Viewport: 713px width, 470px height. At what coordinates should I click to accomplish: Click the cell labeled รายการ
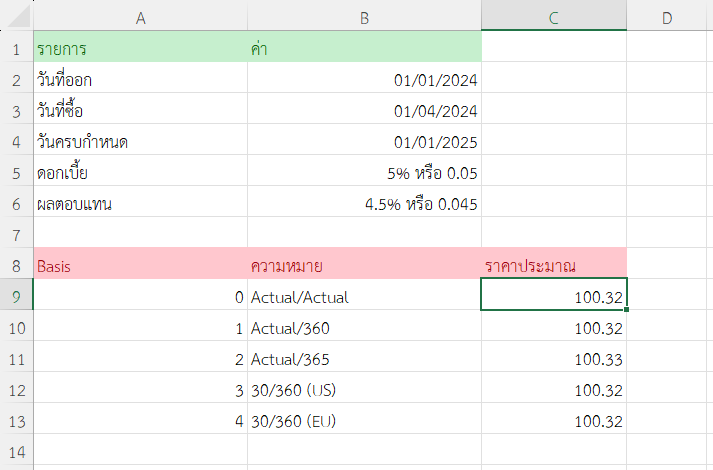(x=141, y=47)
